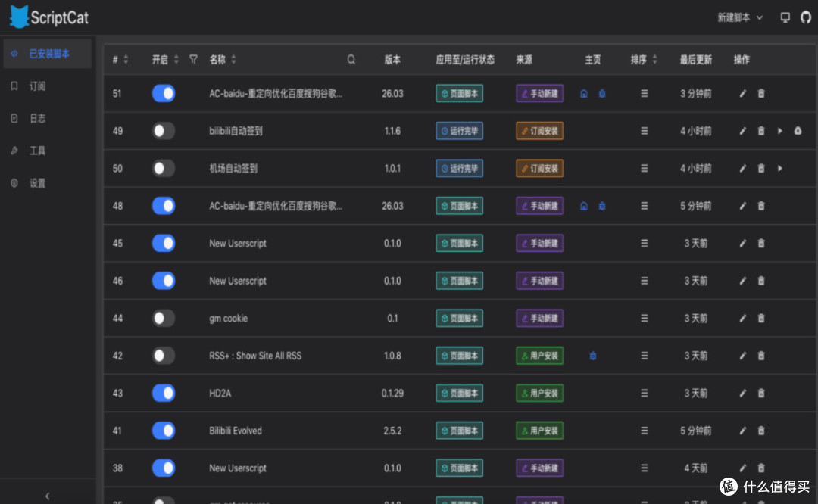Open 工具 in the sidebar
The width and height of the screenshot is (818, 504).
click(x=48, y=151)
